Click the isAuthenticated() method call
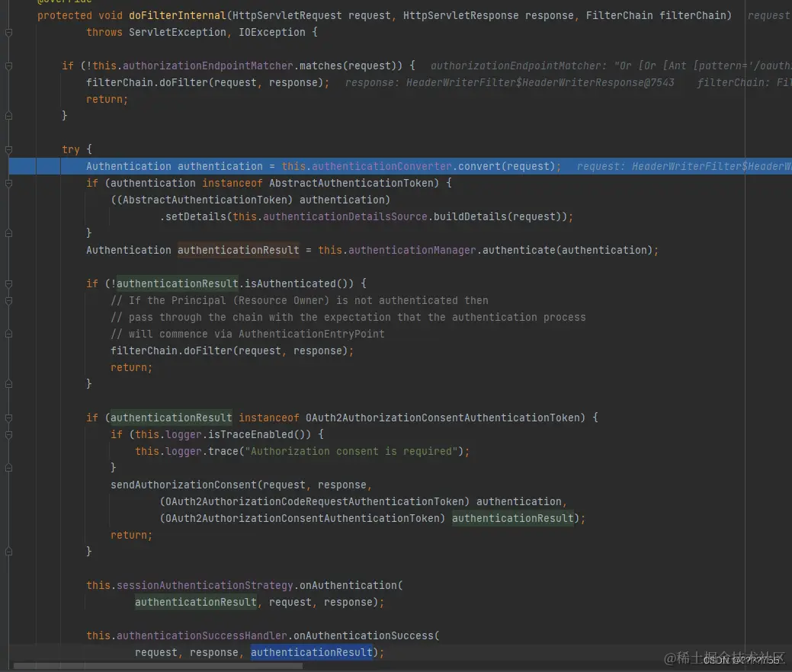The width and height of the screenshot is (792, 672). click(299, 283)
